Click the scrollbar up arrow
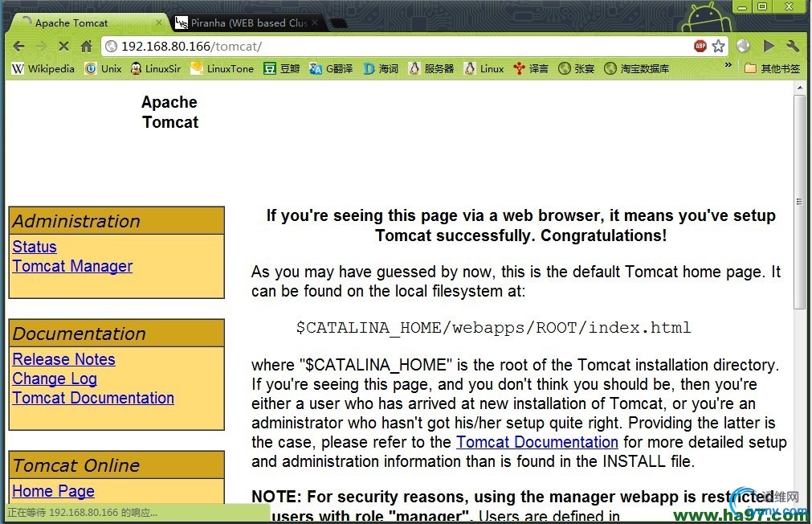Viewport: 812px width, 524px height. pyautogui.click(x=800, y=88)
